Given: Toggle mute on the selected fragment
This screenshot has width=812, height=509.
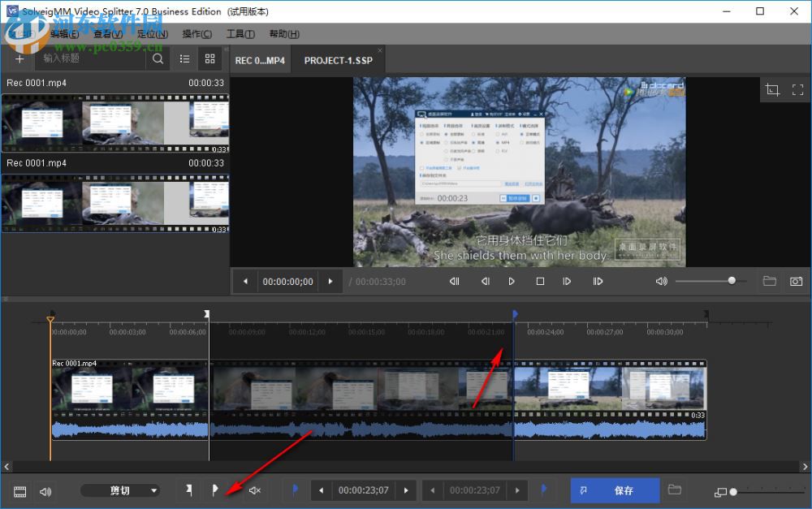Looking at the screenshot, I should pyautogui.click(x=254, y=490).
